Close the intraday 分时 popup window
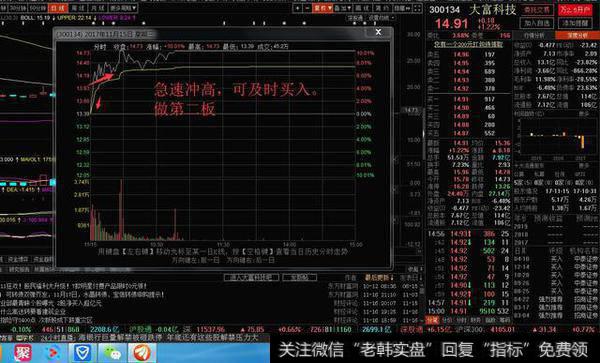Viewport: 600px width, 363px height. click(x=378, y=32)
